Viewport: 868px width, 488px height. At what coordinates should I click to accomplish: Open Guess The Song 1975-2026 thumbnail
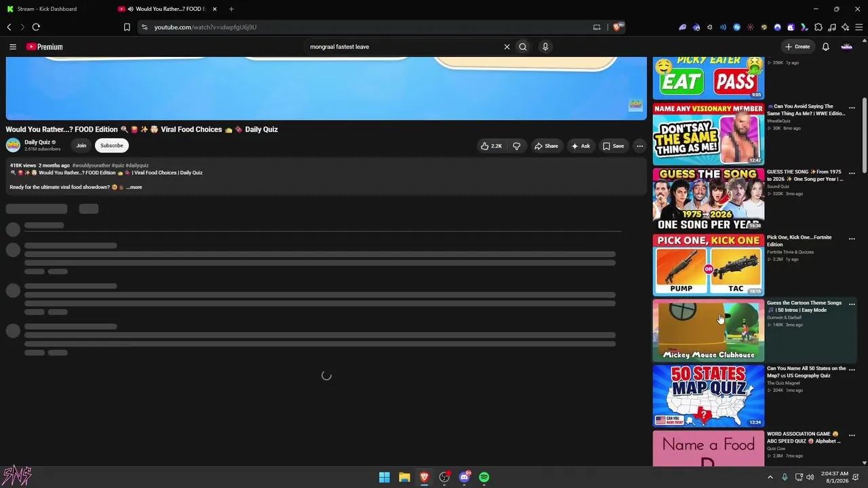(x=709, y=199)
